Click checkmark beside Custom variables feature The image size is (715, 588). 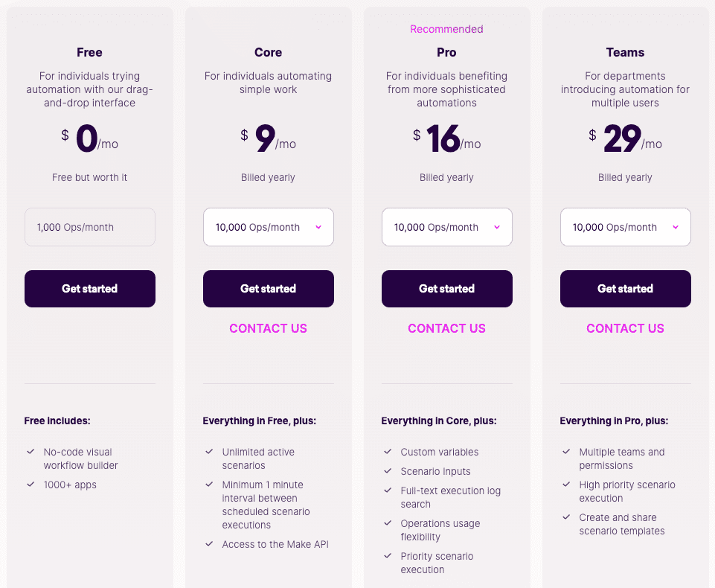pos(388,452)
